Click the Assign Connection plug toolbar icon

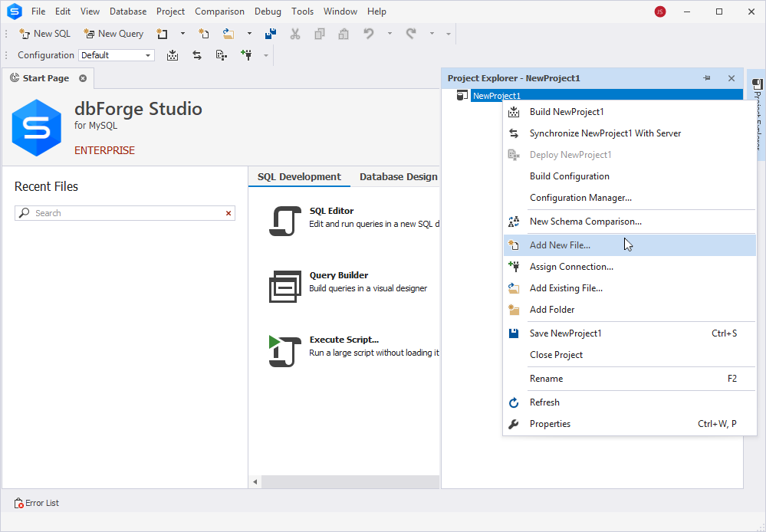[246, 55]
